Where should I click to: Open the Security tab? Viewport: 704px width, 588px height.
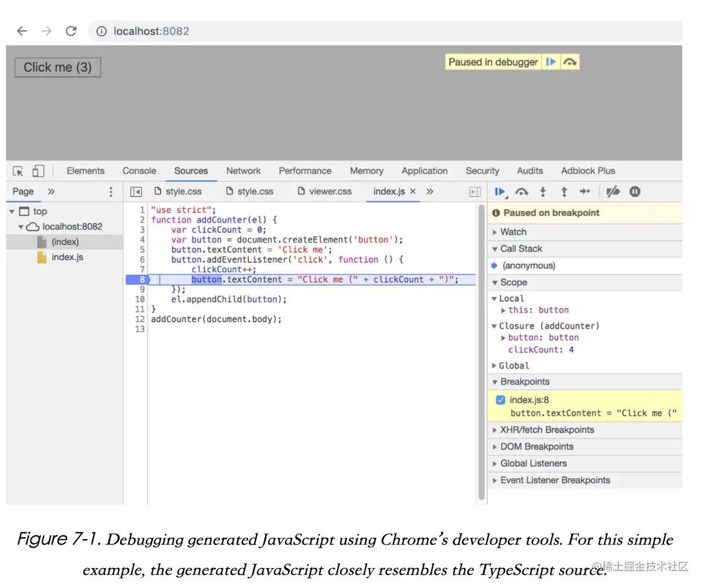pos(482,171)
